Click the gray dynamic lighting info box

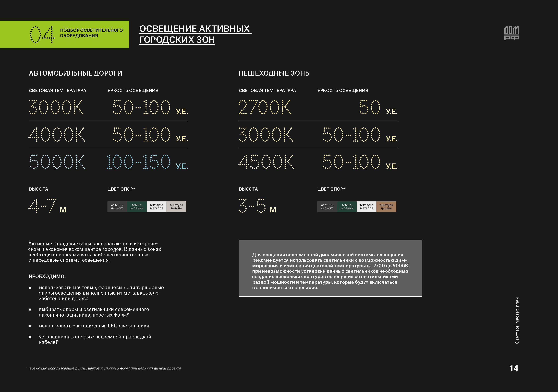click(x=330, y=268)
